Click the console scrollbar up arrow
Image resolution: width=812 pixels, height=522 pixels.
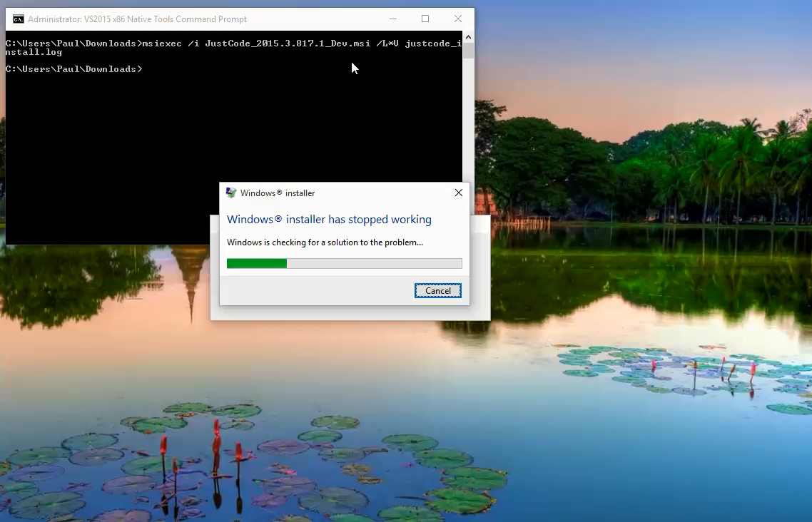pos(468,37)
